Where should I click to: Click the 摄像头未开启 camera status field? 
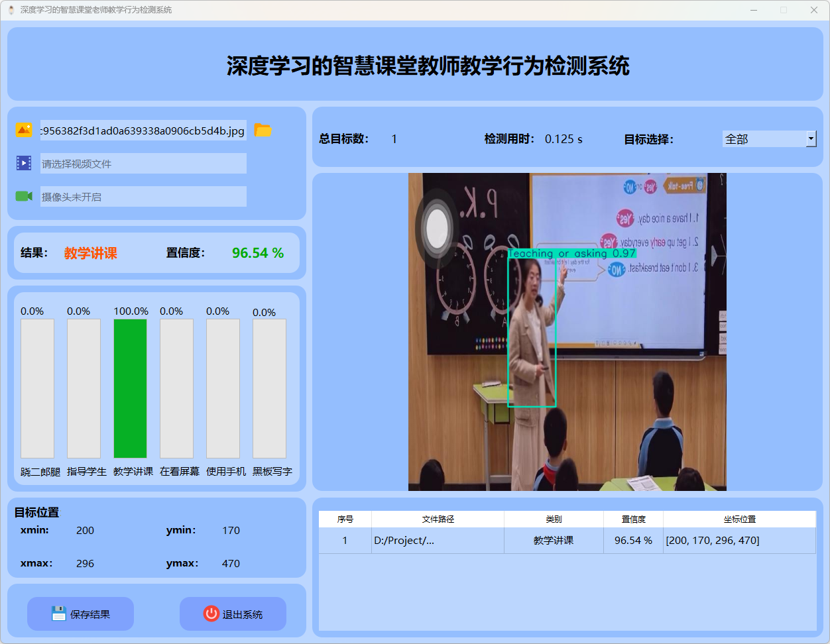[x=143, y=197]
